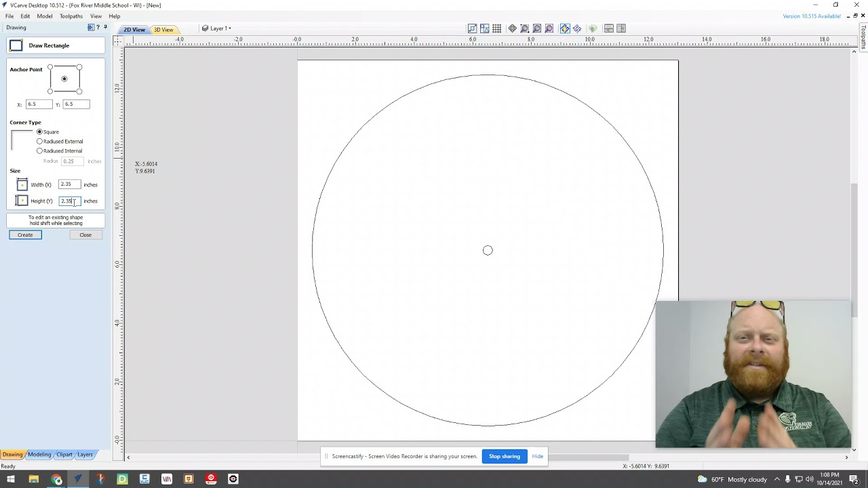Image resolution: width=868 pixels, height=488 pixels.
Task: Click the Zoom to selected objects icon
Action: 549,28
